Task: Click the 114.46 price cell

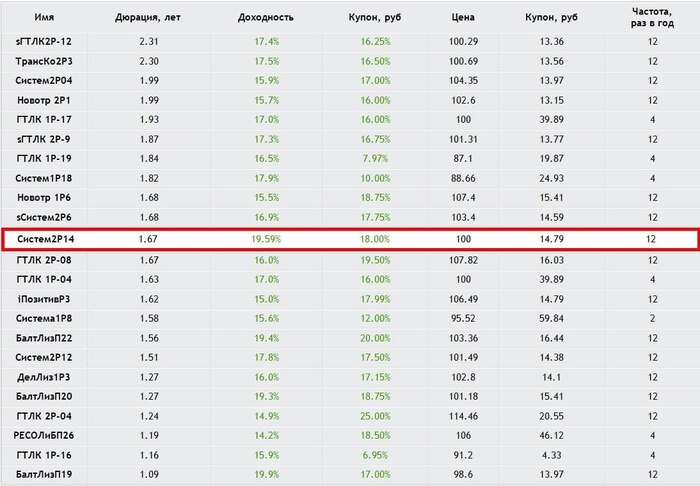Action: (x=463, y=416)
